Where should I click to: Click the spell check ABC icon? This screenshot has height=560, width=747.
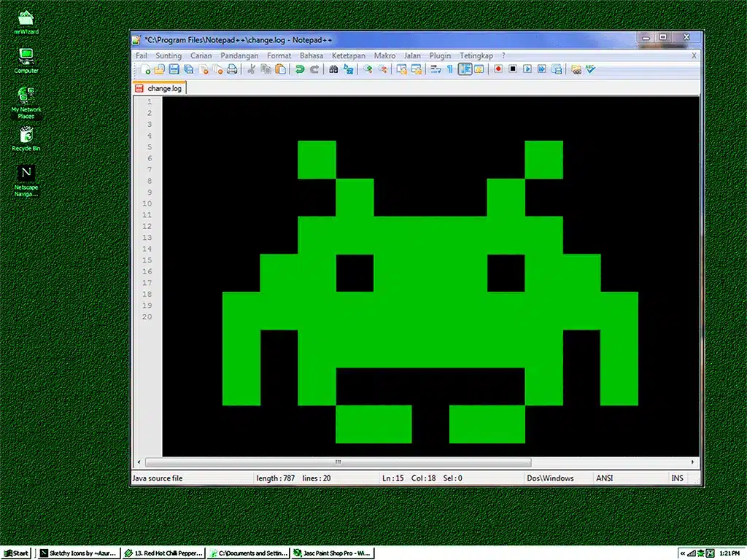pos(590,69)
